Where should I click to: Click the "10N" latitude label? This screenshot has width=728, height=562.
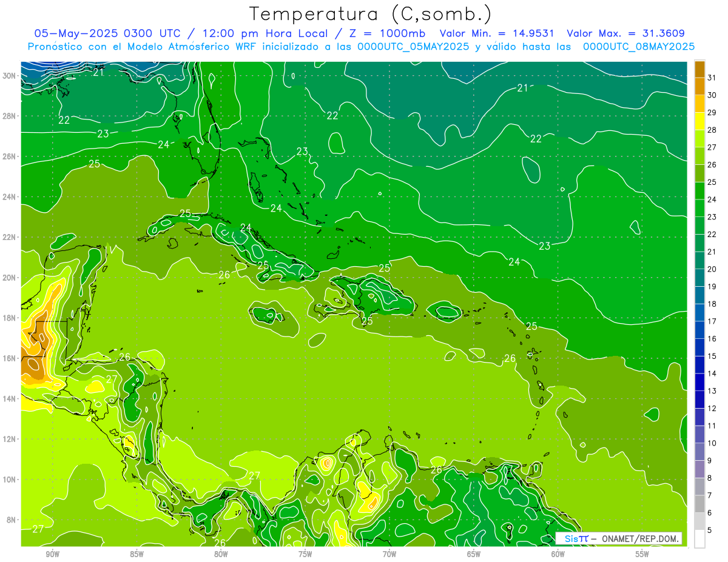pos(9,480)
